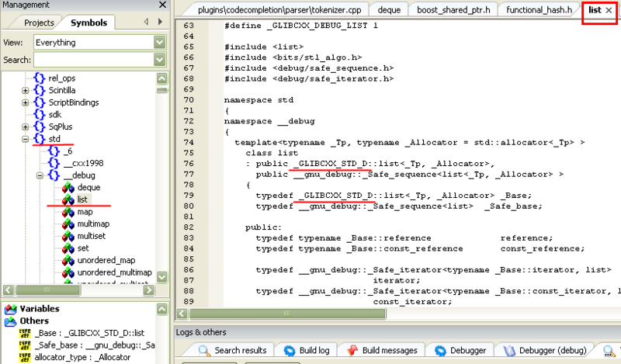Screen dimensions: 621x364
Task: Click the set class icon
Action: pyautogui.click(x=68, y=248)
